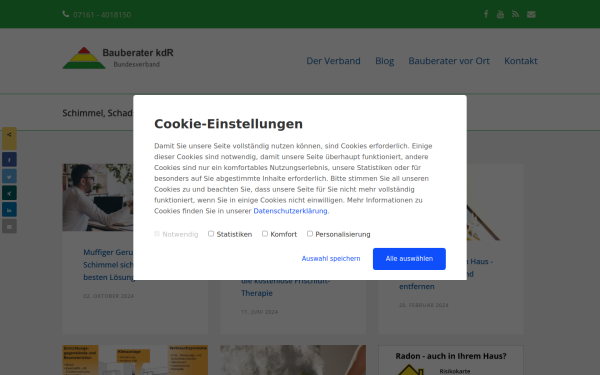600x375 pixels.
Task: Share via the Facebook sidebar button
Action: 9,160
